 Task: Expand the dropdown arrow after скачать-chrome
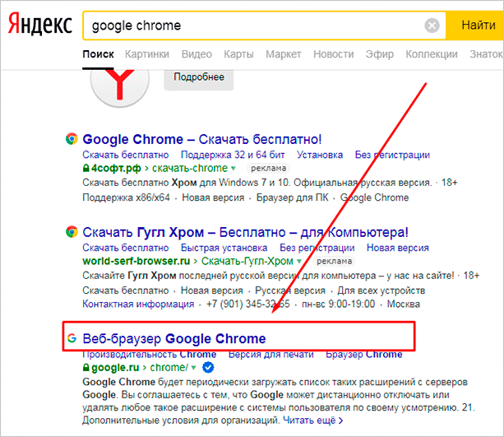pos(234,169)
